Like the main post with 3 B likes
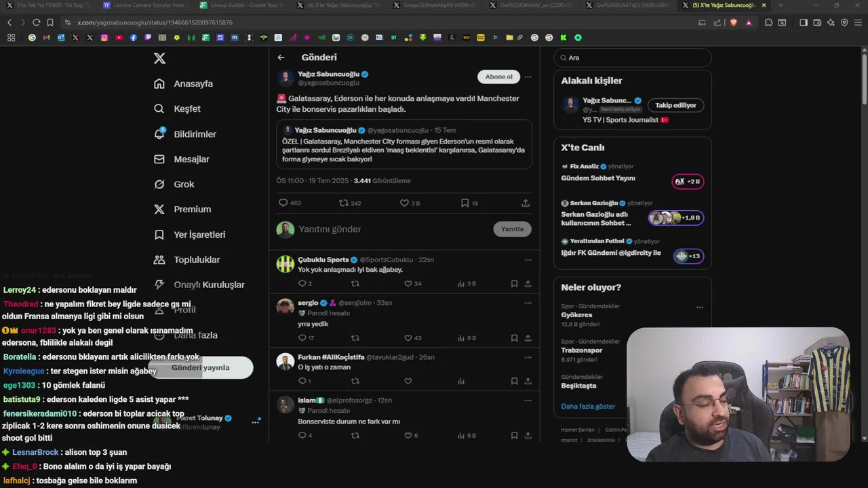Image resolution: width=868 pixels, height=488 pixels. [x=404, y=203]
